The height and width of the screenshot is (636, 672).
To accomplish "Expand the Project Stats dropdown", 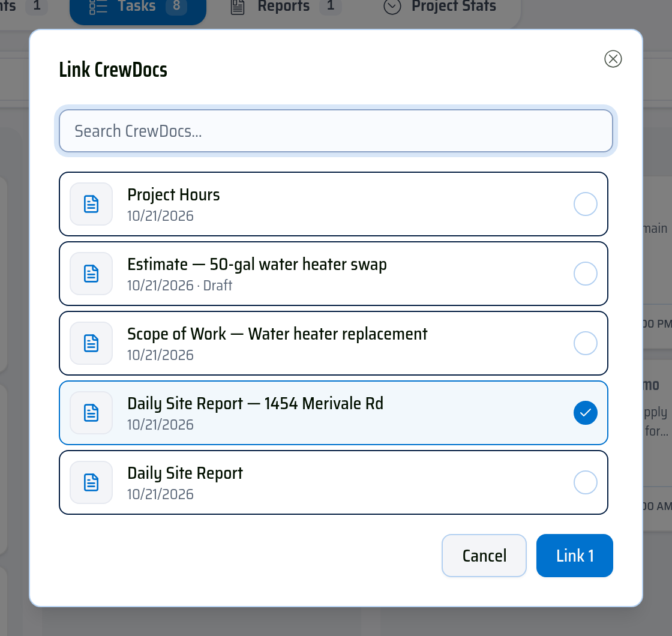I will pos(440,7).
